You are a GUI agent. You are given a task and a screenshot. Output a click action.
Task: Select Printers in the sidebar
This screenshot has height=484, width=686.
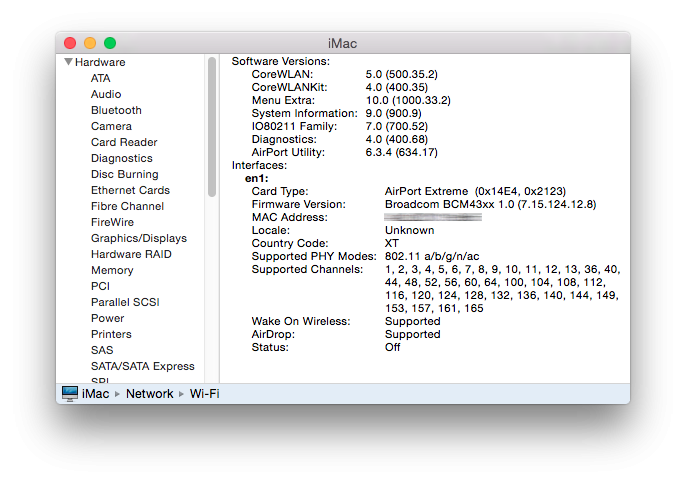click(111, 334)
